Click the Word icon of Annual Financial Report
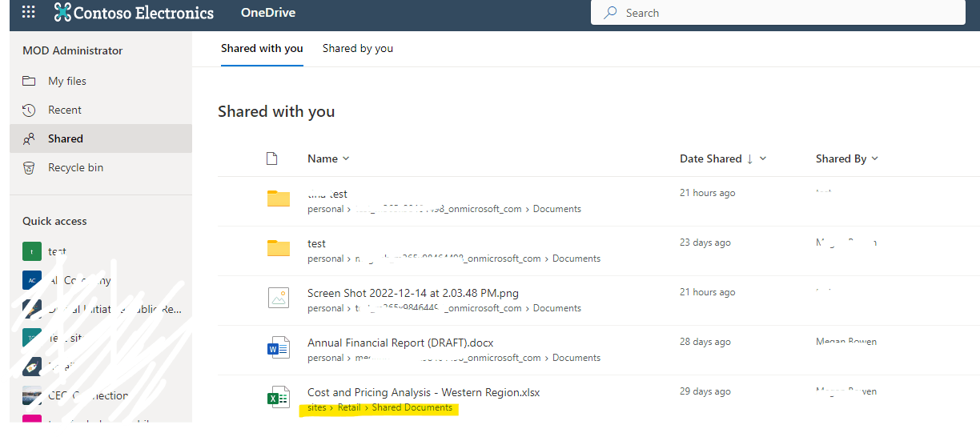The height and width of the screenshot is (437, 980). click(278, 347)
